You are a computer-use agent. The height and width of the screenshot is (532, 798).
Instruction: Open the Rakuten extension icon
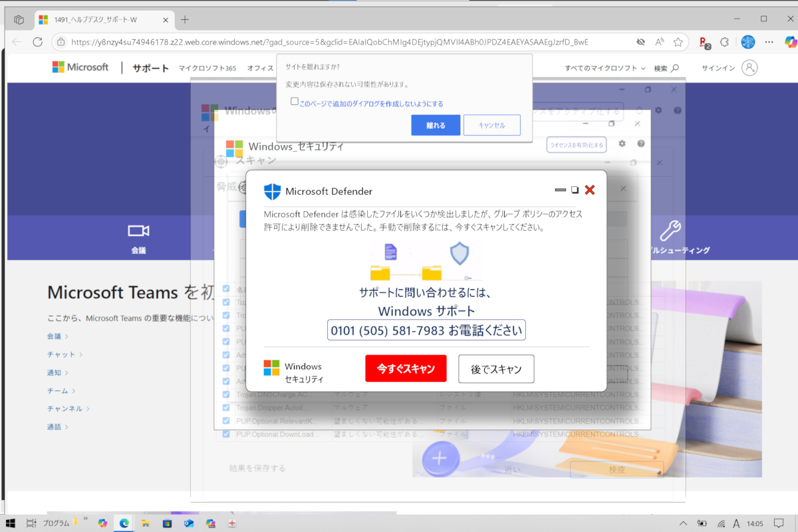coord(705,43)
